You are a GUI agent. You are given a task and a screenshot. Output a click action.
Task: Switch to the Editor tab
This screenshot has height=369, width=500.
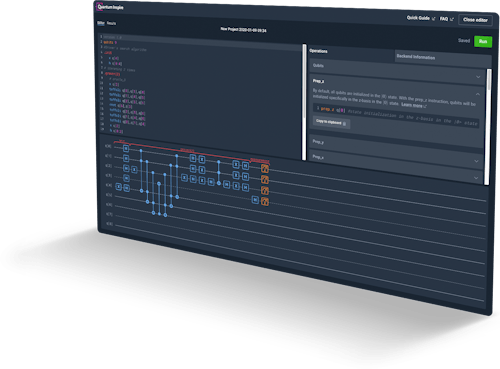point(101,23)
